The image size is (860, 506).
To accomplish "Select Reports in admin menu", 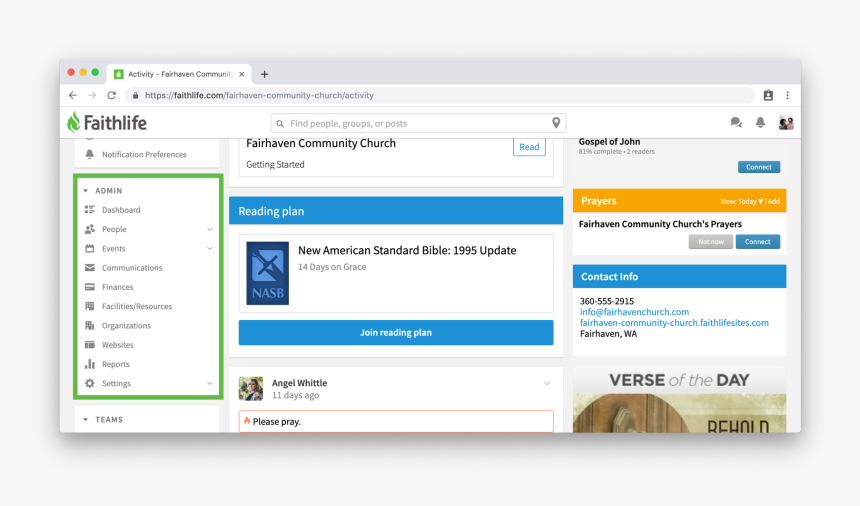I will (x=116, y=364).
